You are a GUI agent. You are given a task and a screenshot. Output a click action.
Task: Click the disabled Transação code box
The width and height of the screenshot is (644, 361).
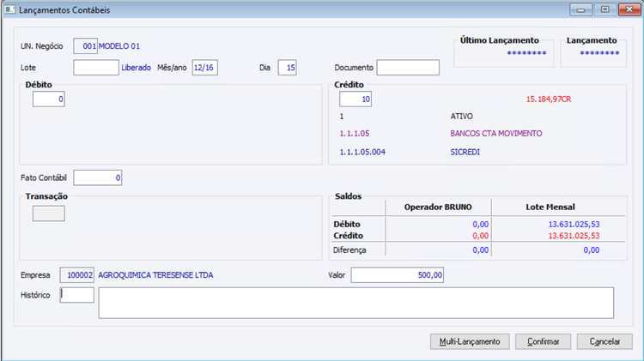coord(49,214)
